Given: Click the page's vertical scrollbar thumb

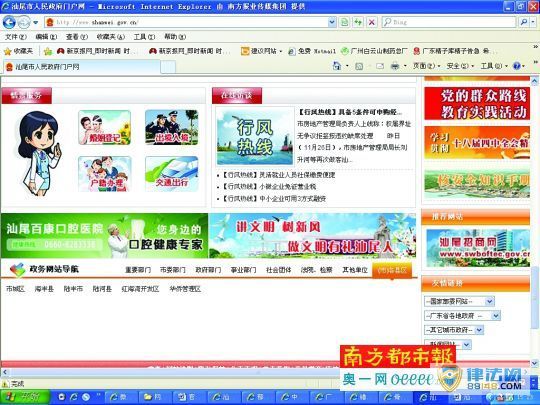Looking at the screenshot, I should (x=534, y=298).
